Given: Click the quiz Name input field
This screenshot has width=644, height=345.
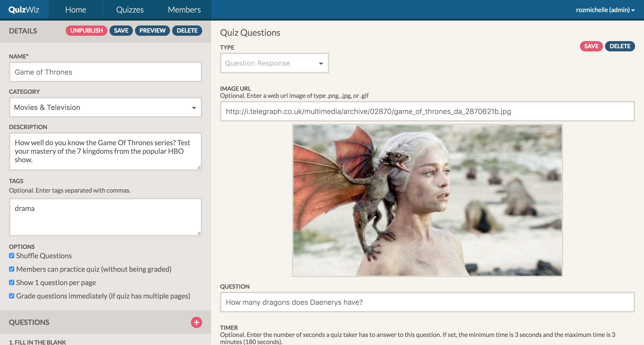Looking at the screenshot, I should pos(106,72).
